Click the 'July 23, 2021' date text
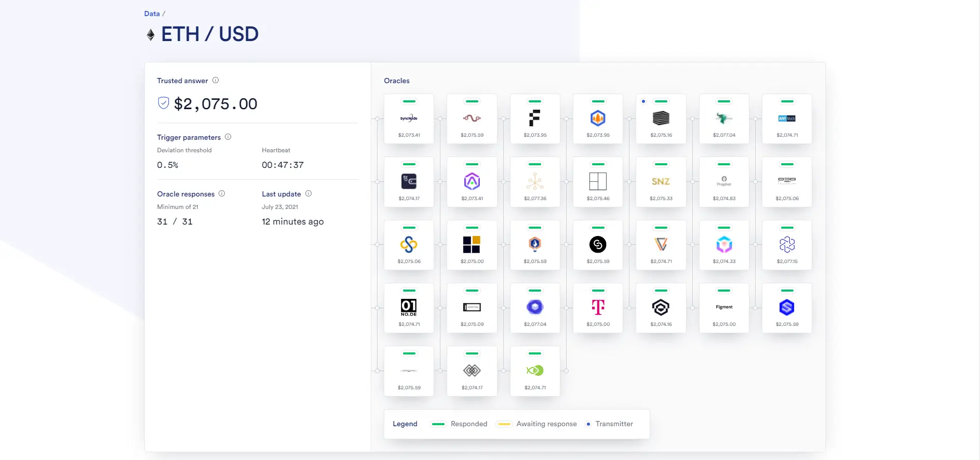The image size is (980, 460). (x=280, y=207)
